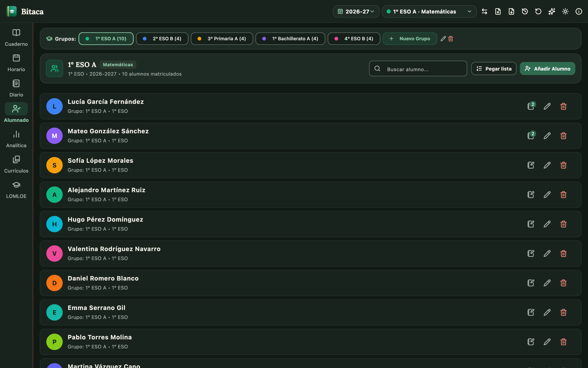Click the Matemáticas subject badge

tap(118, 65)
